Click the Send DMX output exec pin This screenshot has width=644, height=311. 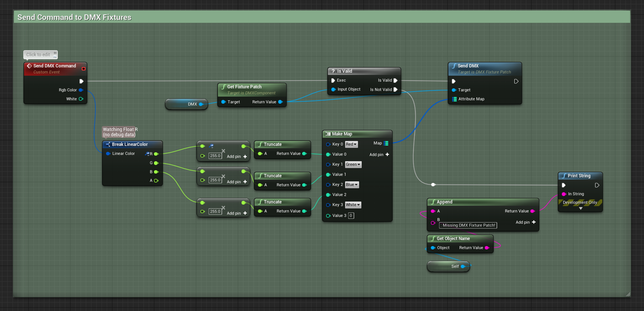tap(516, 81)
